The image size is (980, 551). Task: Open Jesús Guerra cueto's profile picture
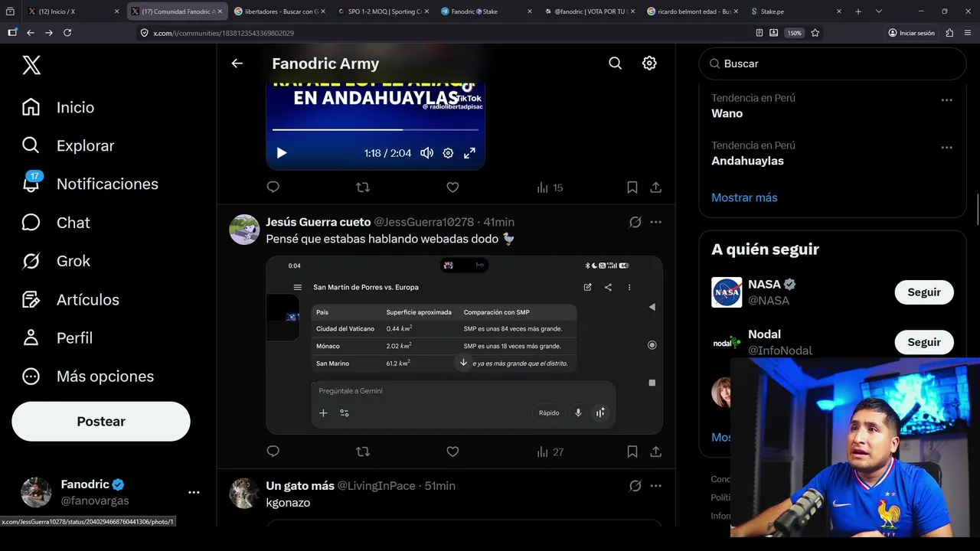244,230
